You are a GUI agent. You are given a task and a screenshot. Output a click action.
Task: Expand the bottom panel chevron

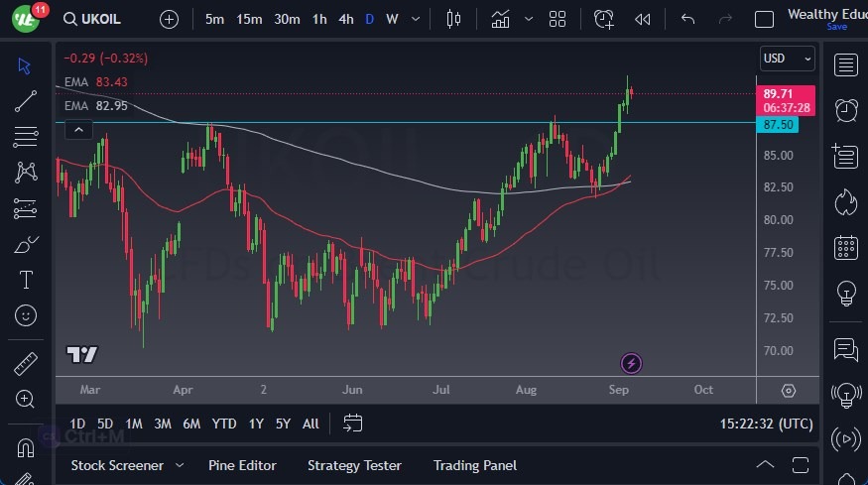pos(765,465)
